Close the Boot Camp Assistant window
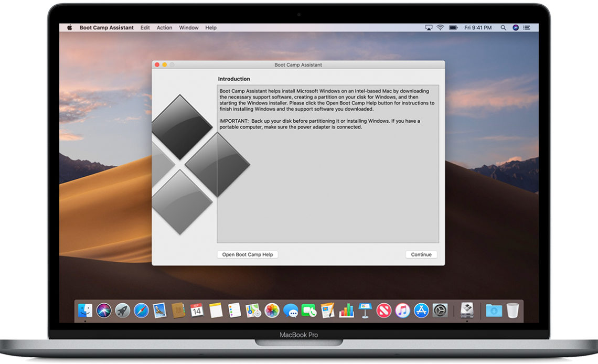The width and height of the screenshot is (598, 364). pyautogui.click(x=157, y=65)
